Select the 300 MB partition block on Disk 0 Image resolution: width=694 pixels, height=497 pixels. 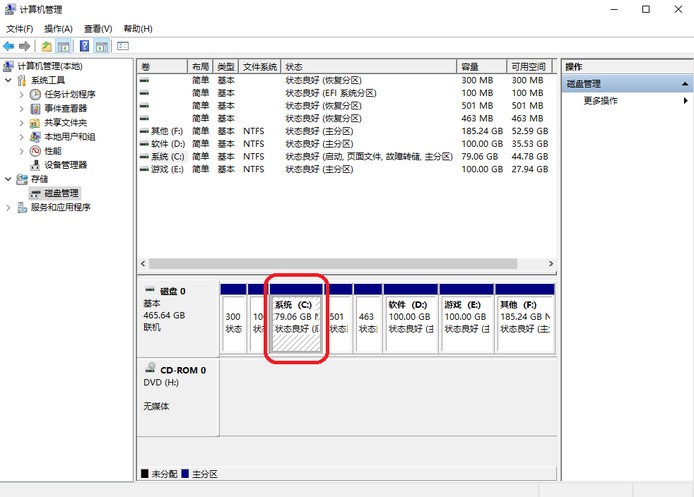(x=233, y=319)
